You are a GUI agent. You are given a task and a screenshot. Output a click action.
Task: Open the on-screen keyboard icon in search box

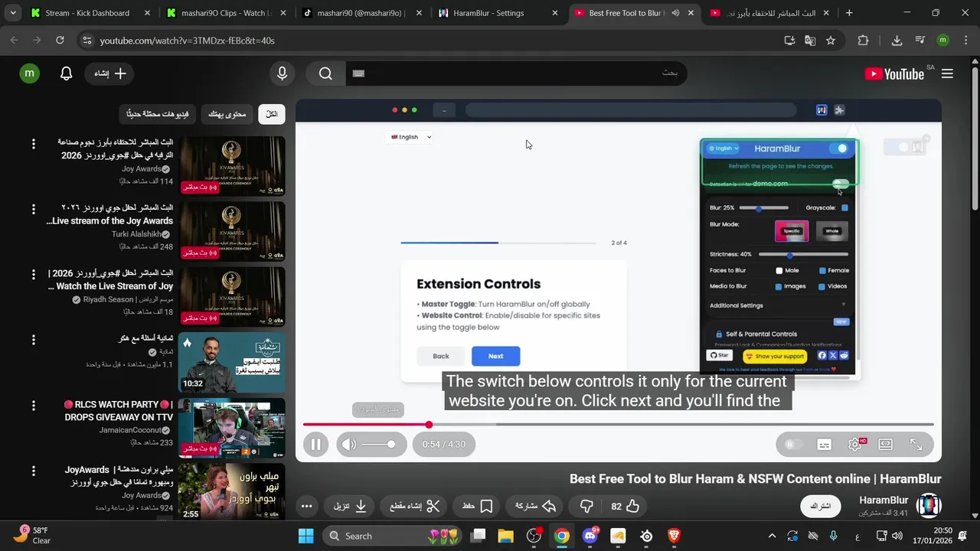click(x=358, y=73)
